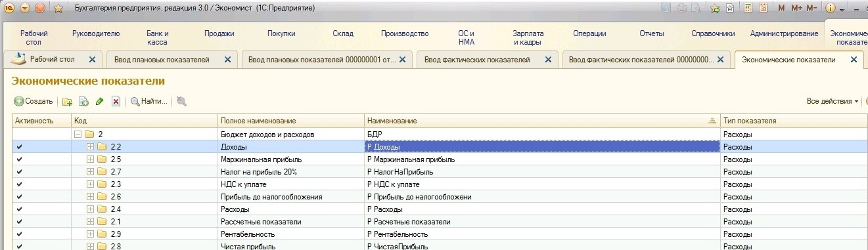Open the Зарплата и кадры section
The image size is (868, 250).
pos(528,37)
